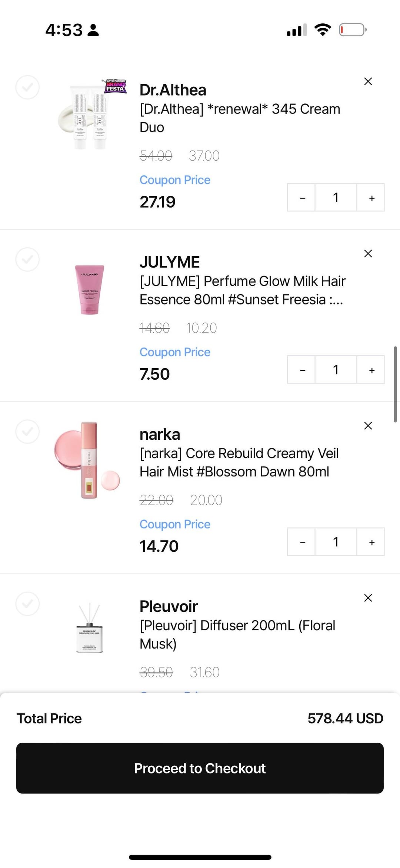The width and height of the screenshot is (400, 868).
Task: Open Dr.Althea 345 Cream Duo product link
Action: (x=240, y=118)
